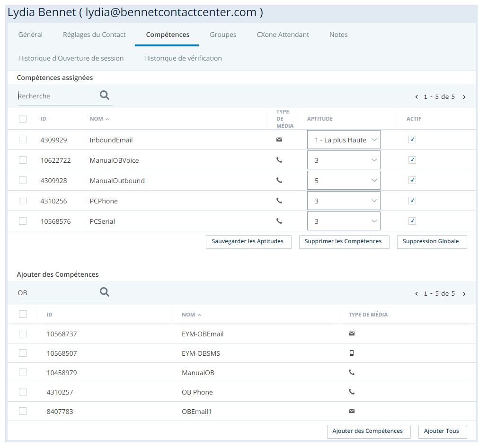
Task: Uncheck the Actif box for ManualOBVoice
Action: pos(412,160)
